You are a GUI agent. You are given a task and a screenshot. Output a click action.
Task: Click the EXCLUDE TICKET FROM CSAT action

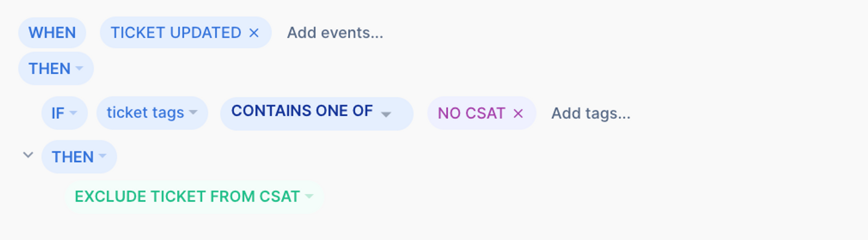(187, 196)
